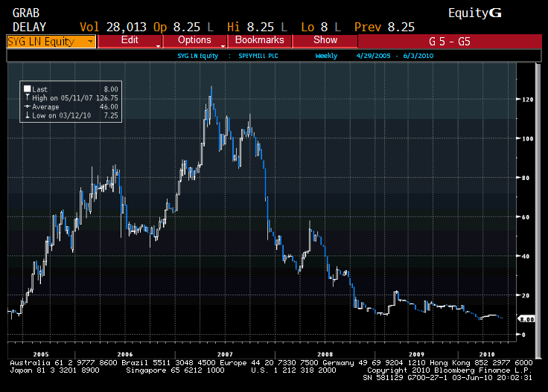
Task: Click the 2007 x-axis year label
Action: click(x=225, y=354)
